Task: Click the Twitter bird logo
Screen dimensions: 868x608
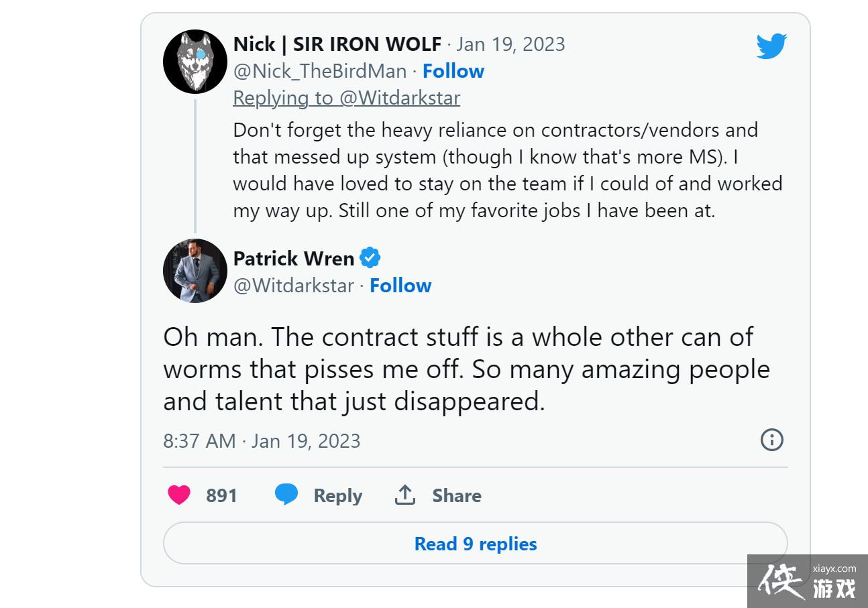Action: pos(771,46)
